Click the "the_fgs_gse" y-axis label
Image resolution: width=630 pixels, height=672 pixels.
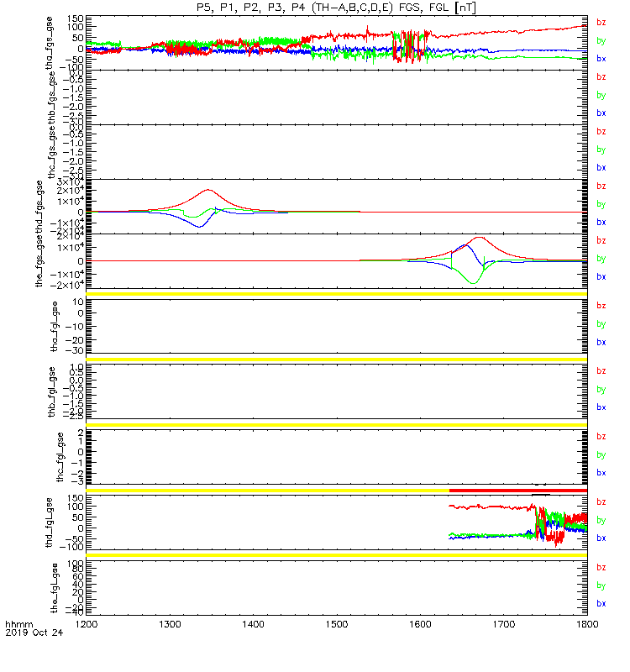[39, 261]
